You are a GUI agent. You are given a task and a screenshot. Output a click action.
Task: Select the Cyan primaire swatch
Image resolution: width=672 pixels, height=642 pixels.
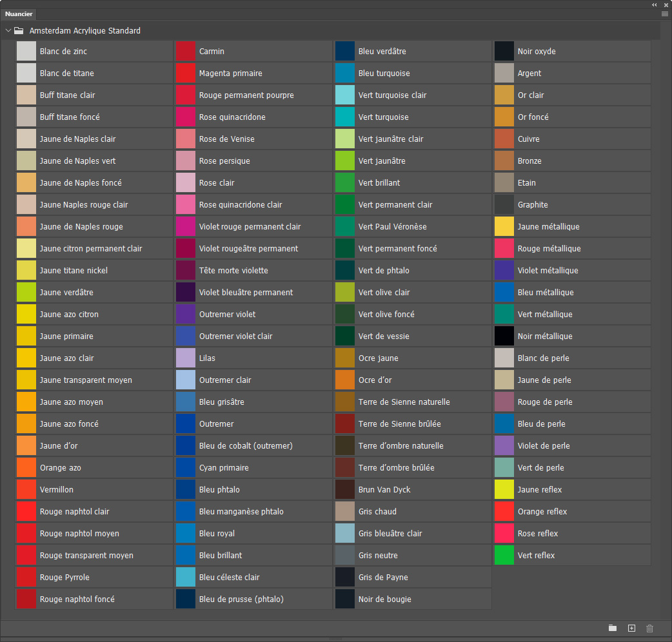[186, 468]
